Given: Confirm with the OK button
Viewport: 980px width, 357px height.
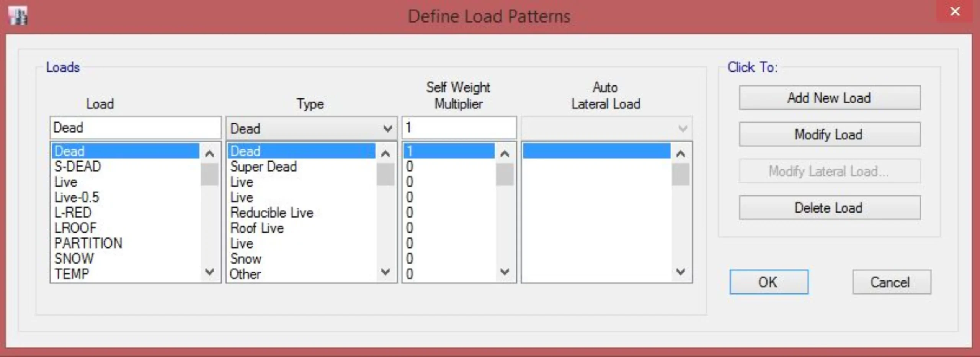Looking at the screenshot, I should coord(768,282).
